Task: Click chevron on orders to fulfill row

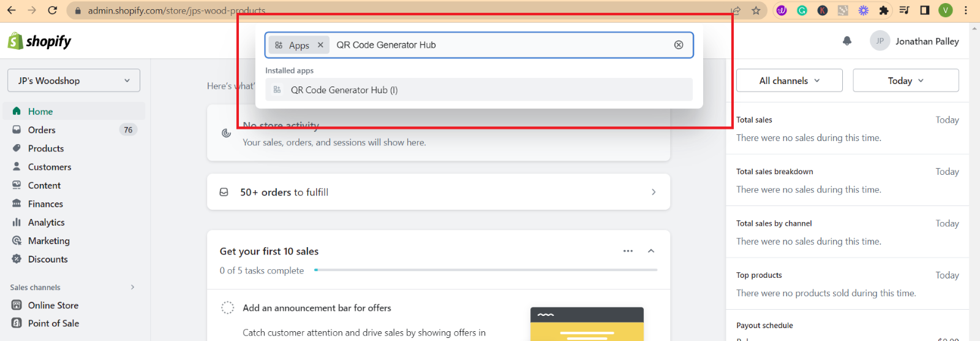Action: 654,192
